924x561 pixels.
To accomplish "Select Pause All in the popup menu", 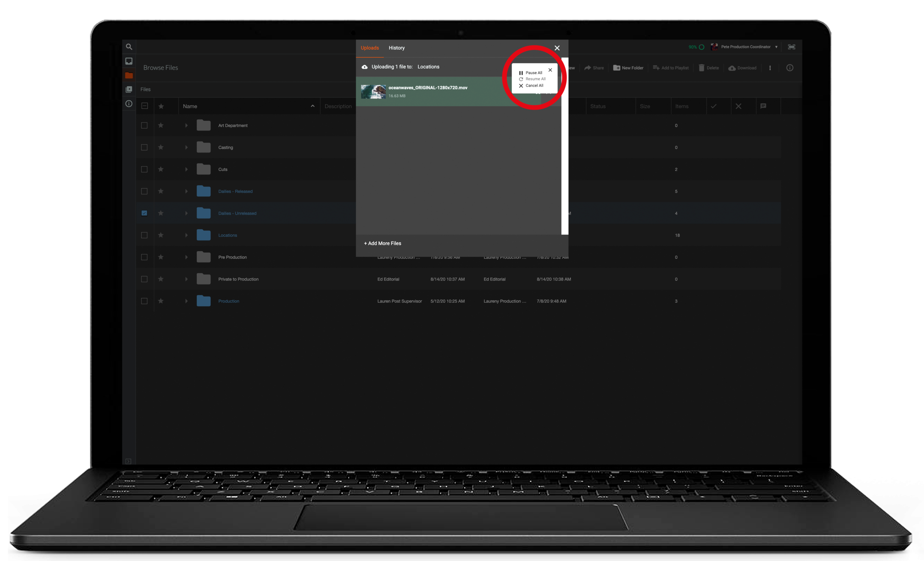I will (533, 73).
